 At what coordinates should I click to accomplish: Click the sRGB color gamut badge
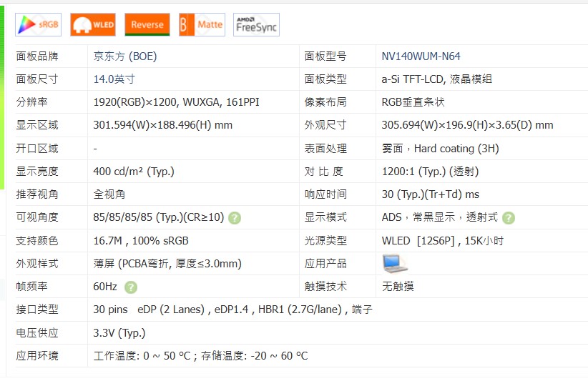click(x=38, y=24)
